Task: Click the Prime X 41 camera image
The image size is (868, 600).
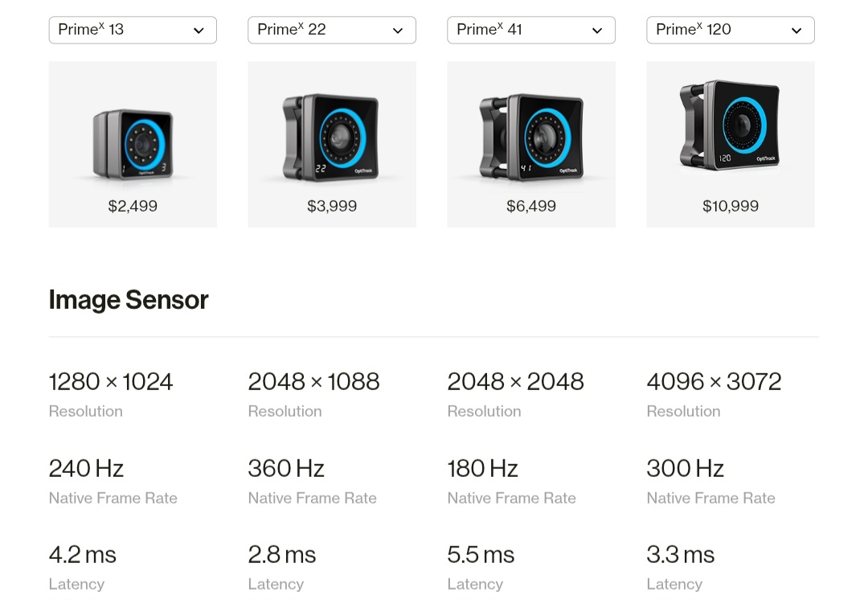Action: pos(531,137)
